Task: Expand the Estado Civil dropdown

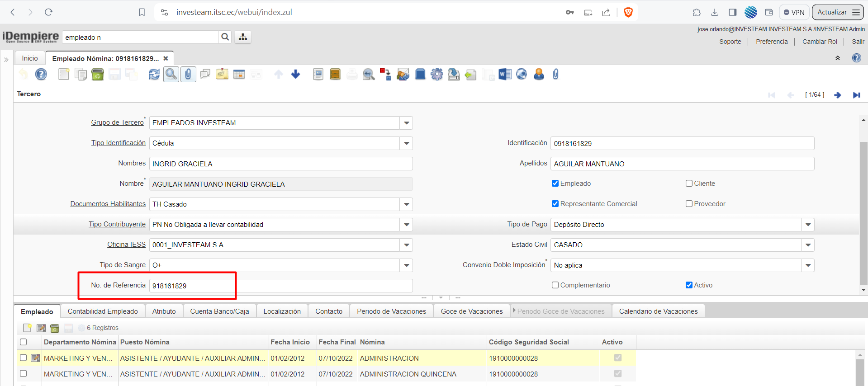Action: pos(808,245)
